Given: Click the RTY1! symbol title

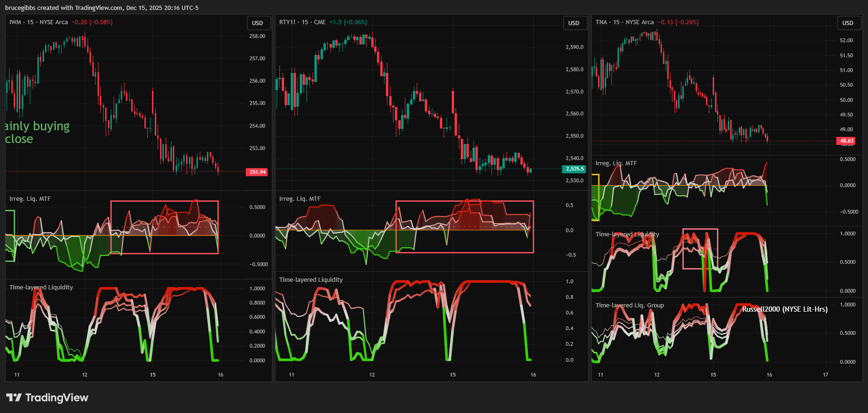Looking at the screenshot, I should click(287, 22).
